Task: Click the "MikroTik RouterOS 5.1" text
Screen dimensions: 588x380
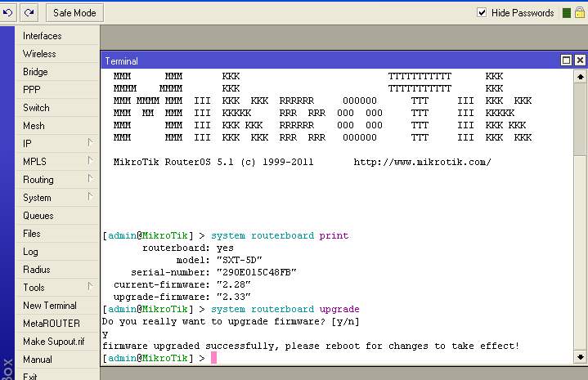Action: [x=173, y=163]
